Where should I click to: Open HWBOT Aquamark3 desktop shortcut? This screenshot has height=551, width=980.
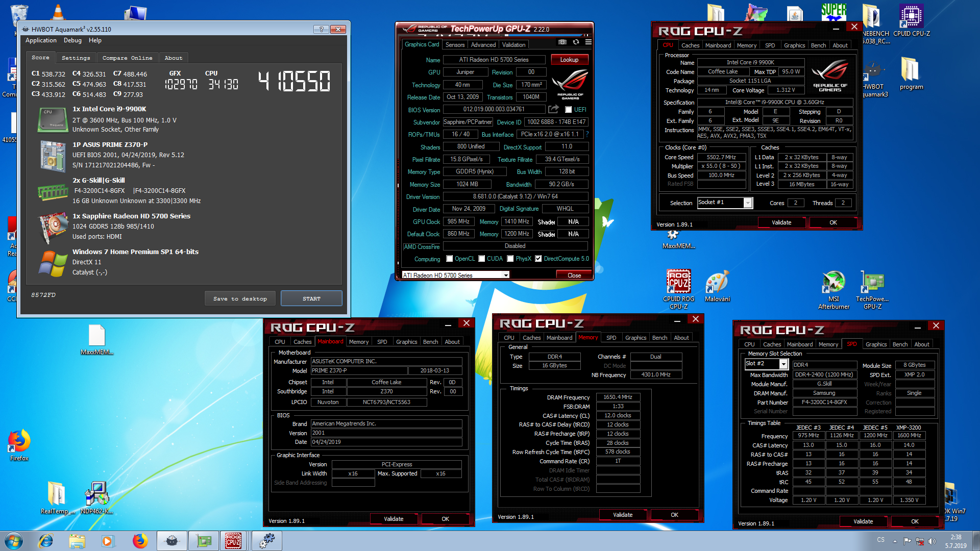[875, 79]
